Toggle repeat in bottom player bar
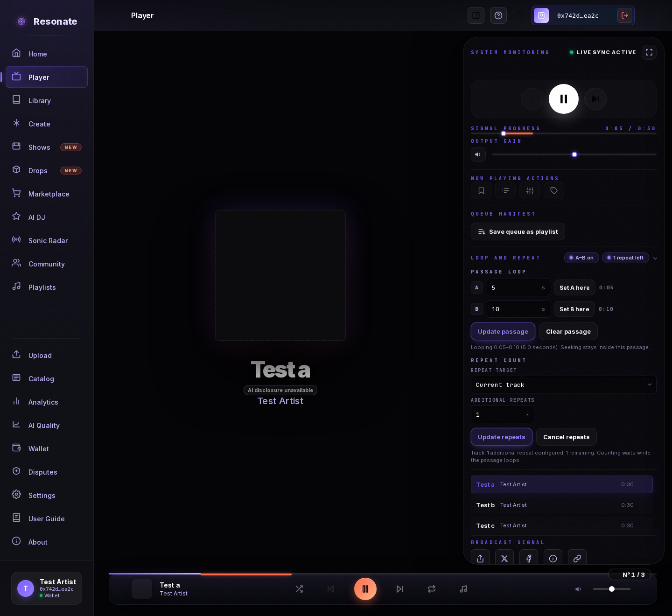Image resolution: width=672 pixels, height=616 pixels. (432, 589)
